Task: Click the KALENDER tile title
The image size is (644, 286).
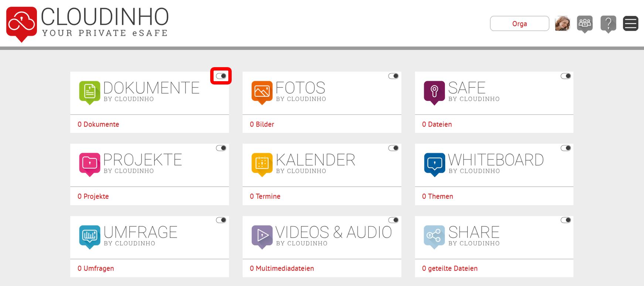Action: pyautogui.click(x=316, y=160)
